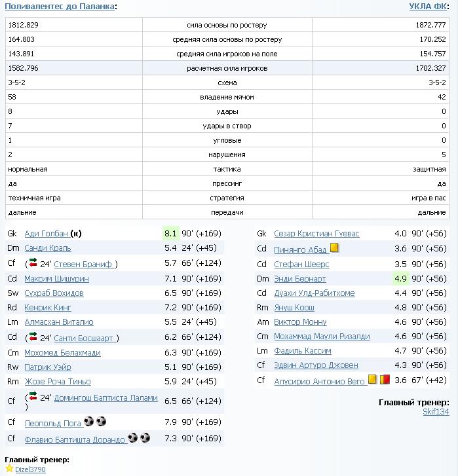
Task: Click first goal ball next to Леопольд Пога
Action: 88,422
